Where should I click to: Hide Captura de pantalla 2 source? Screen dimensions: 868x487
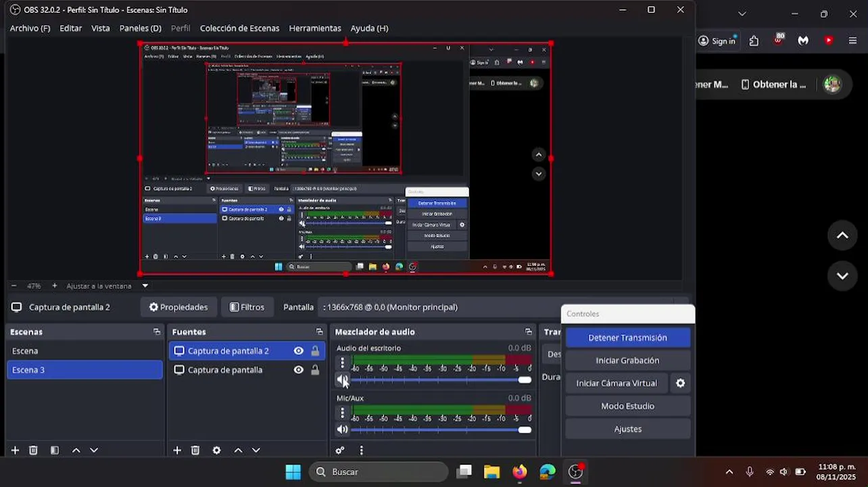tap(298, 351)
